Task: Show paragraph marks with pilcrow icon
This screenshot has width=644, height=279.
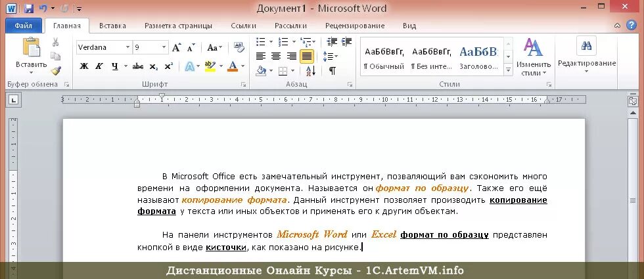Action: click(x=333, y=71)
